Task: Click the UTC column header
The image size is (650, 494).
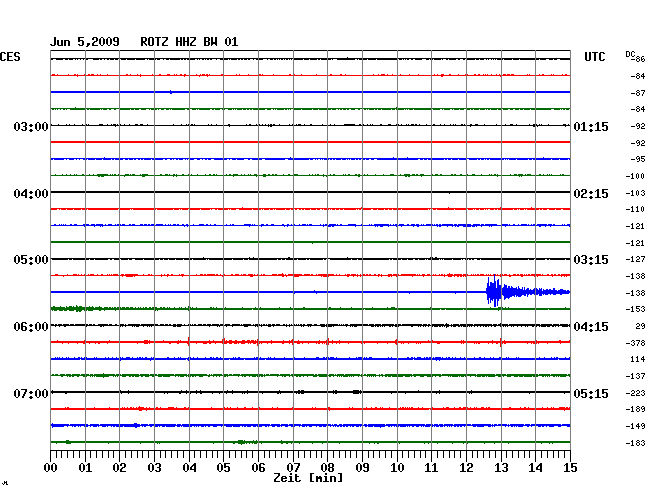Action: click(594, 57)
